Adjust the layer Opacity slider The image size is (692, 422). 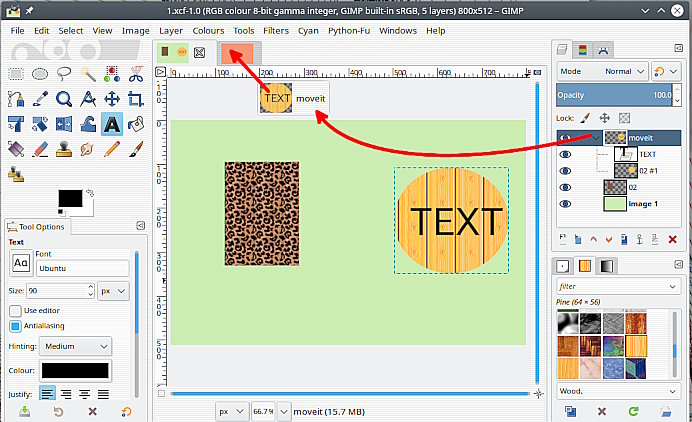pyautogui.click(x=615, y=95)
